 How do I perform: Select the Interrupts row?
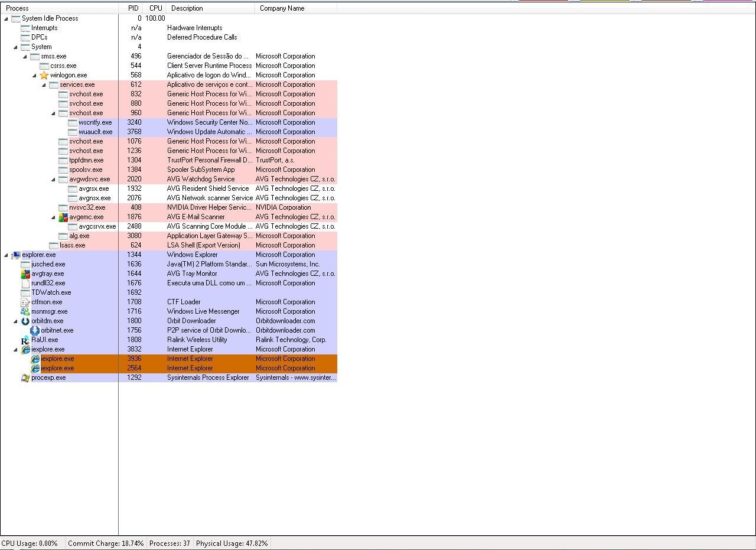(168, 28)
